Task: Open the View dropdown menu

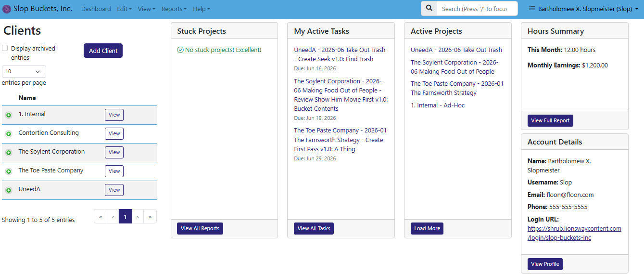Action: 146,9
